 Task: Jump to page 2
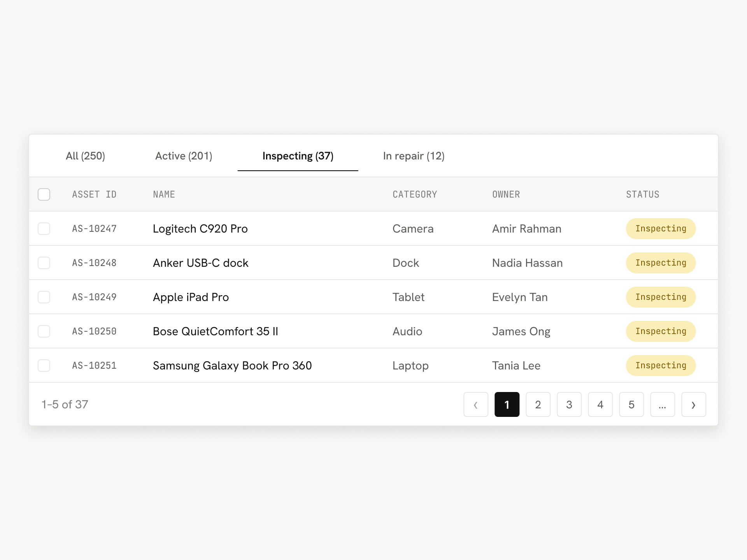pyautogui.click(x=538, y=404)
